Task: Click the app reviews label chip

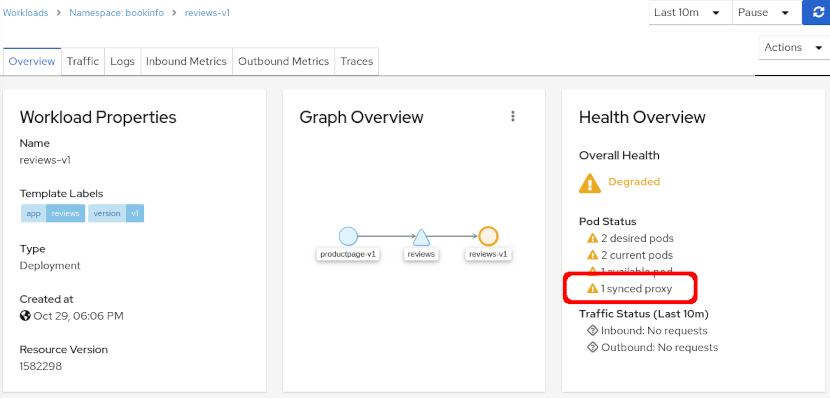Action: coord(53,213)
